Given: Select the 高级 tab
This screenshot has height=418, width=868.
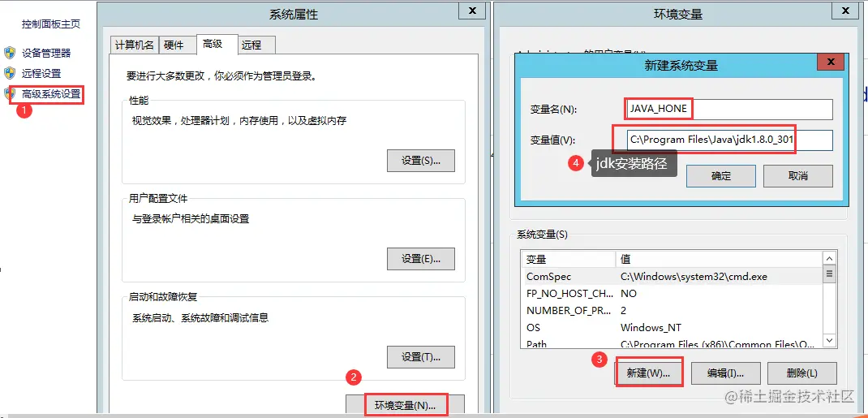Looking at the screenshot, I should (x=217, y=45).
